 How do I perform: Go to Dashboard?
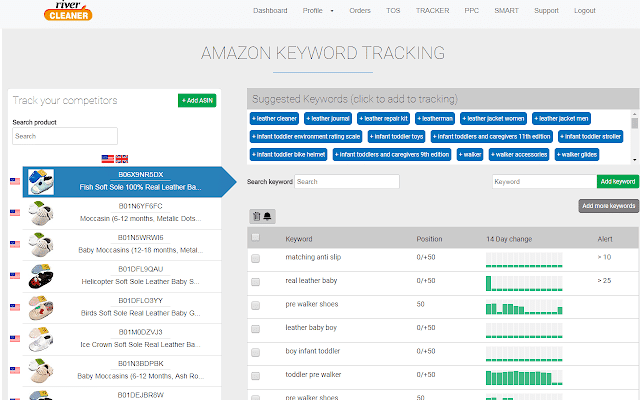tap(270, 11)
